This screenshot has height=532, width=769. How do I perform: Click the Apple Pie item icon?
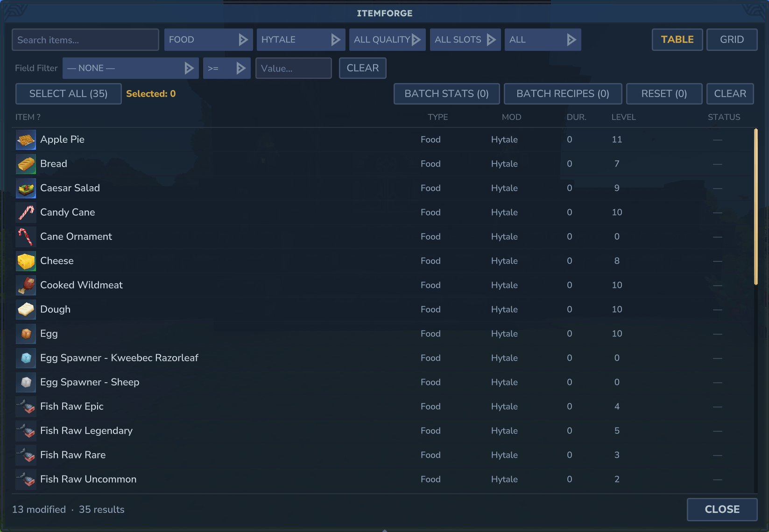(x=26, y=140)
